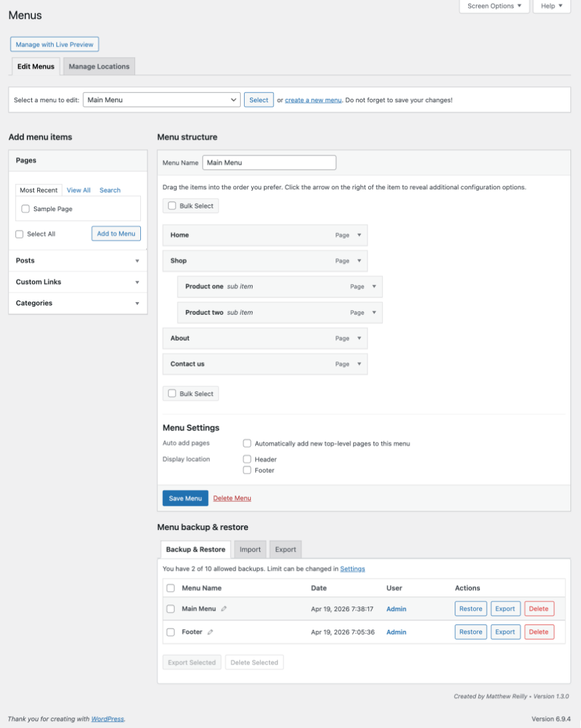Expand the Home menu item arrow
The image size is (581, 728).
[x=359, y=235]
